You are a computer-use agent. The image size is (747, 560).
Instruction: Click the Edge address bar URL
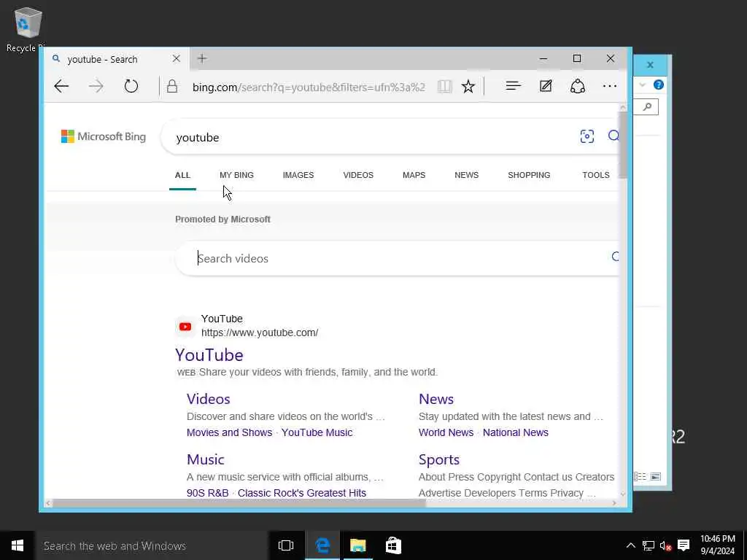coord(309,87)
